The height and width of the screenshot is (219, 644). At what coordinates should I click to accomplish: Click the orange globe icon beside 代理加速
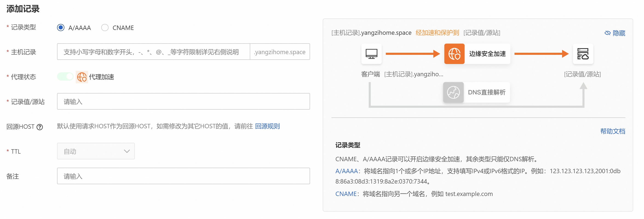click(x=82, y=77)
